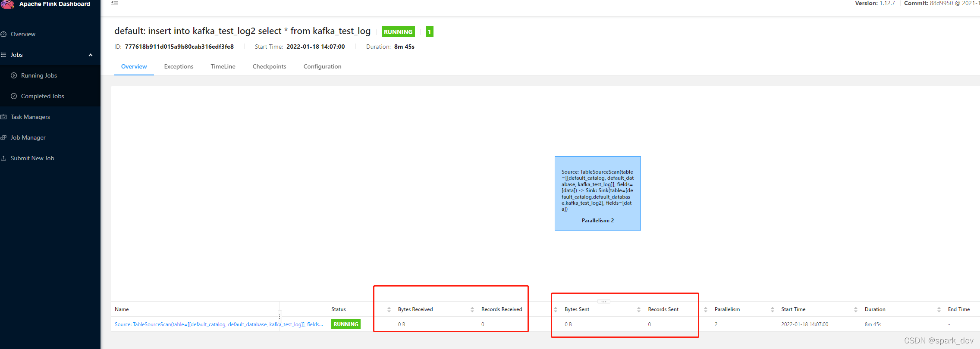Click the Submit New Job upload icon
The width and height of the screenshot is (980, 349).
[x=3, y=158]
